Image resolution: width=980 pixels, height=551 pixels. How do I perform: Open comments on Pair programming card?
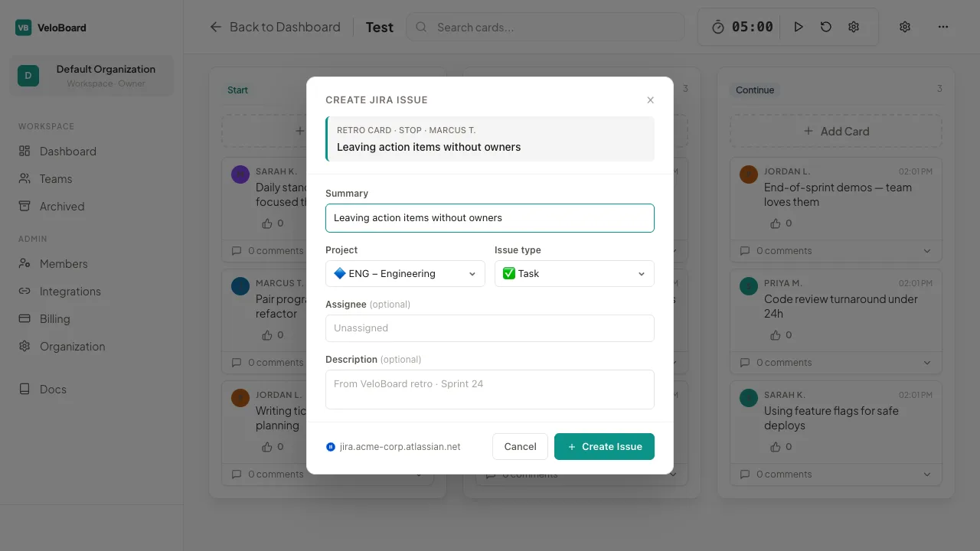pos(268,363)
